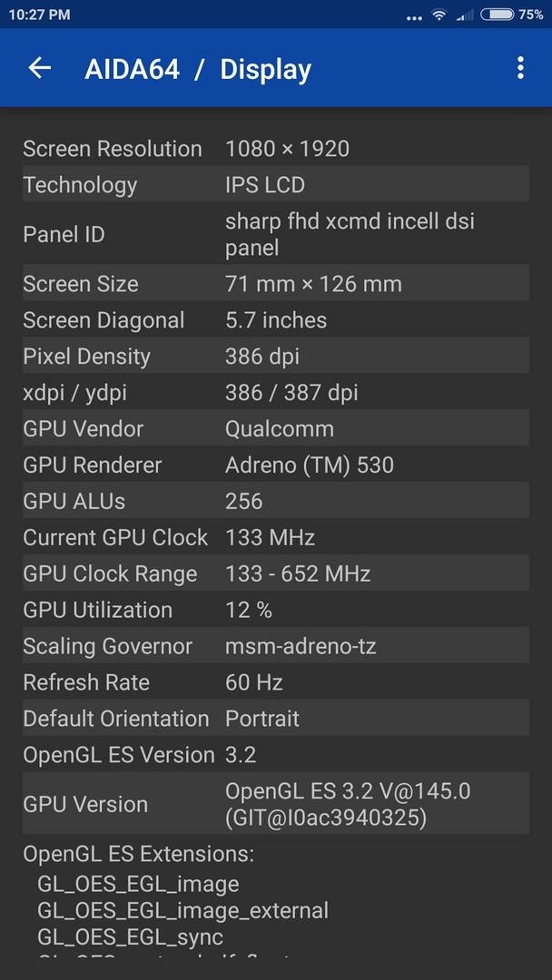The height and width of the screenshot is (980, 552).
Task: Tap the battery indicator icon
Action: point(497,15)
